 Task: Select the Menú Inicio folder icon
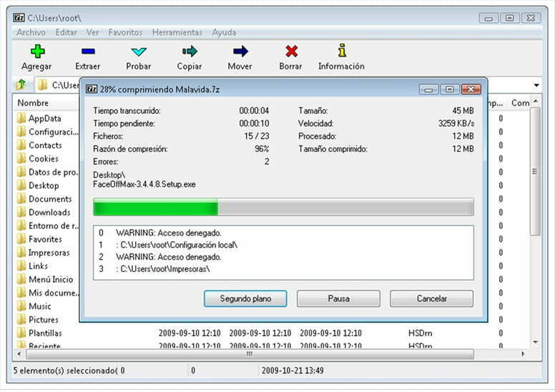(x=21, y=279)
